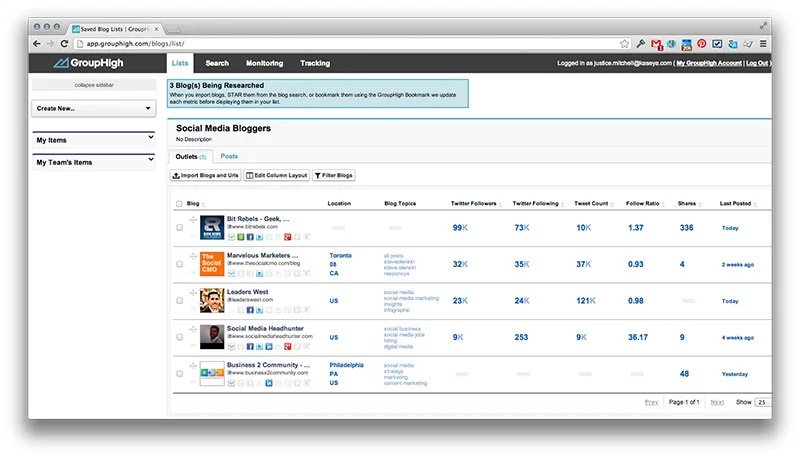This screenshot has height=458, width=800.
Task: Check the Social Media Headhunter row checkbox
Action: (x=180, y=337)
